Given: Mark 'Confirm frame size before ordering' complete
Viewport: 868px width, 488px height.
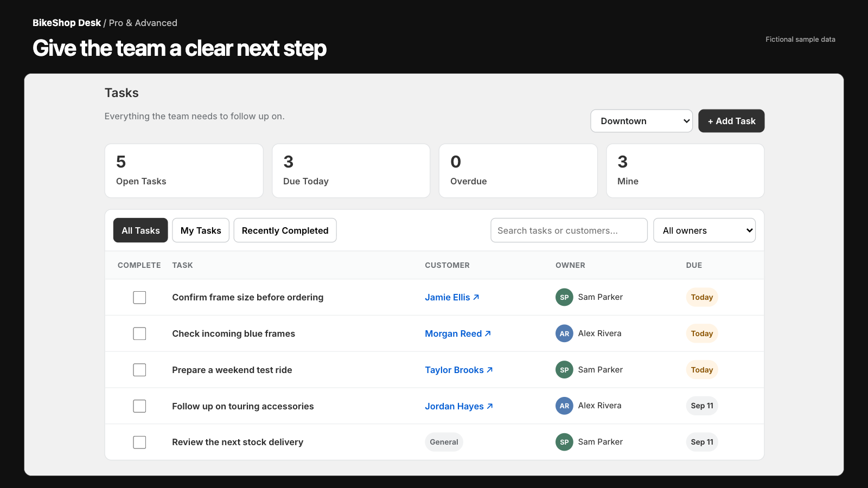Looking at the screenshot, I should (x=139, y=297).
